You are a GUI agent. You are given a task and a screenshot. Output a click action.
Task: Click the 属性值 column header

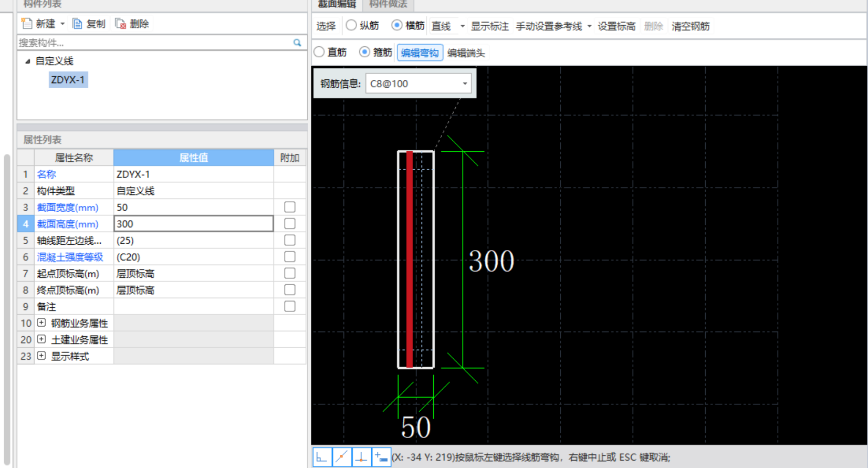pos(194,158)
